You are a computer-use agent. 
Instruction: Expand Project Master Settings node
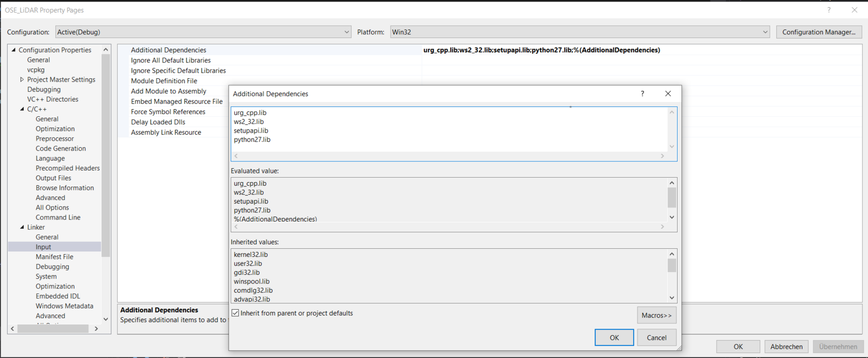[22, 79]
